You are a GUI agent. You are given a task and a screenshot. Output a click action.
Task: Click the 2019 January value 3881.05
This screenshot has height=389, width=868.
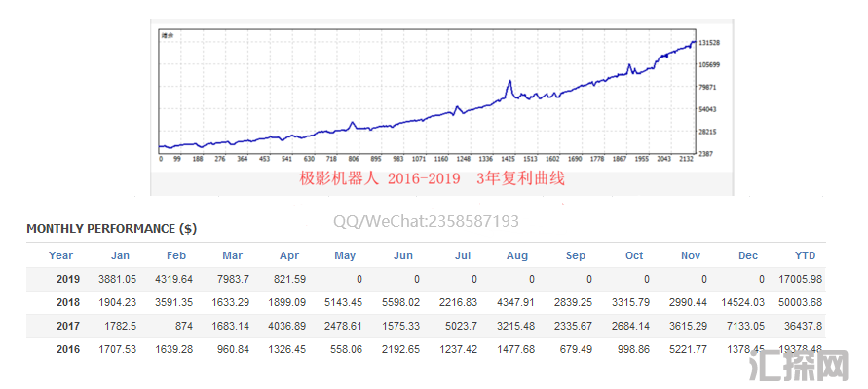[116, 279]
